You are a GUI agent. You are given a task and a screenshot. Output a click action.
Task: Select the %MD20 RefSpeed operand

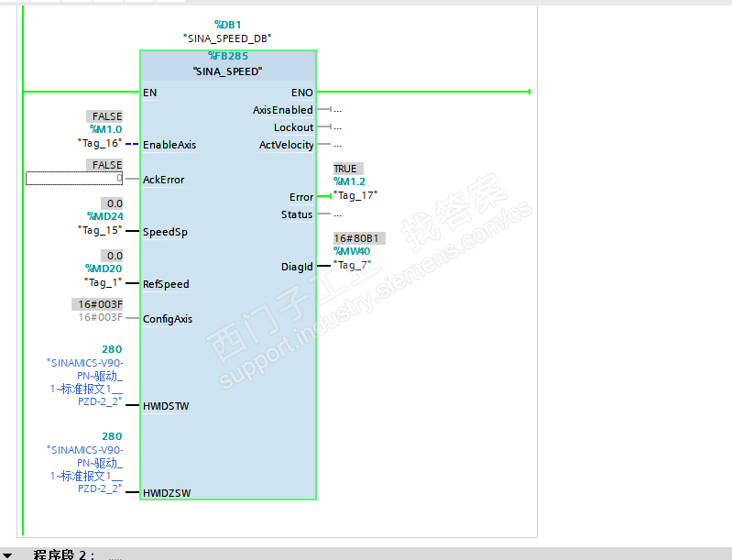click(x=104, y=269)
